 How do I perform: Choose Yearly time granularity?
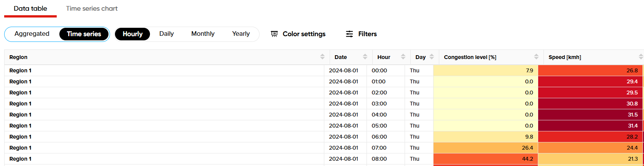(241, 34)
